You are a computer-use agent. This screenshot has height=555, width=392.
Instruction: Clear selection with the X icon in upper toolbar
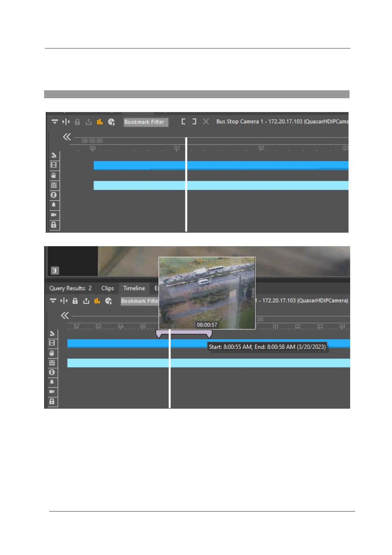(206, 122)
